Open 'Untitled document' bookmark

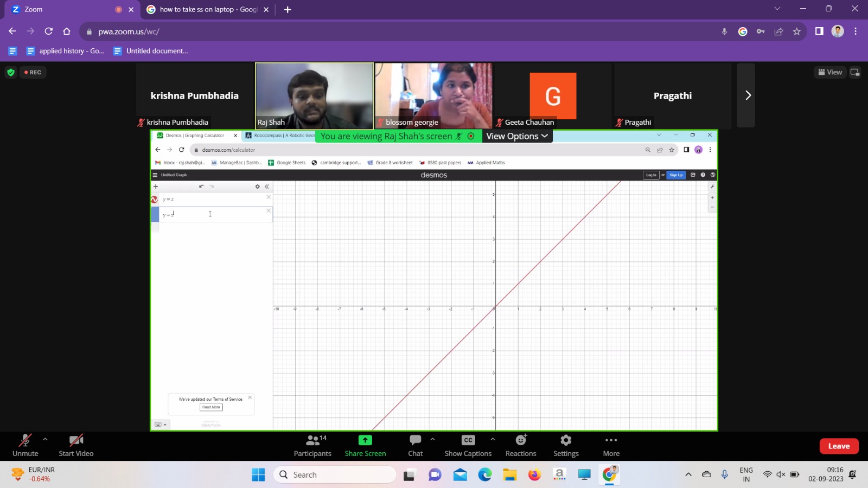tap(151, 51)
